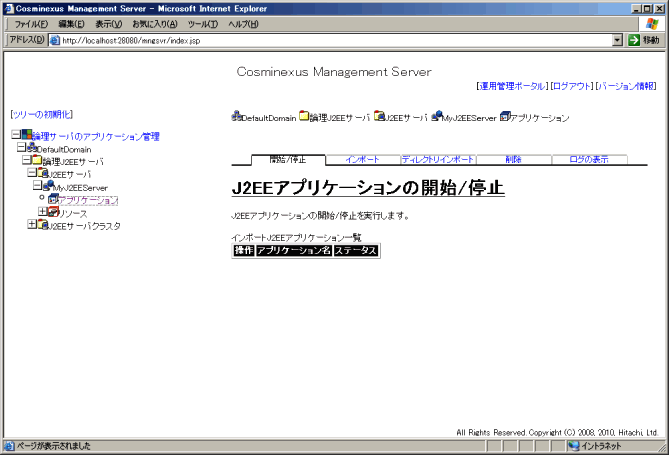The width and height of the screenshot is (669, 455).
Task: Click the Windows flag logo in toolbar
Action: 652,24
